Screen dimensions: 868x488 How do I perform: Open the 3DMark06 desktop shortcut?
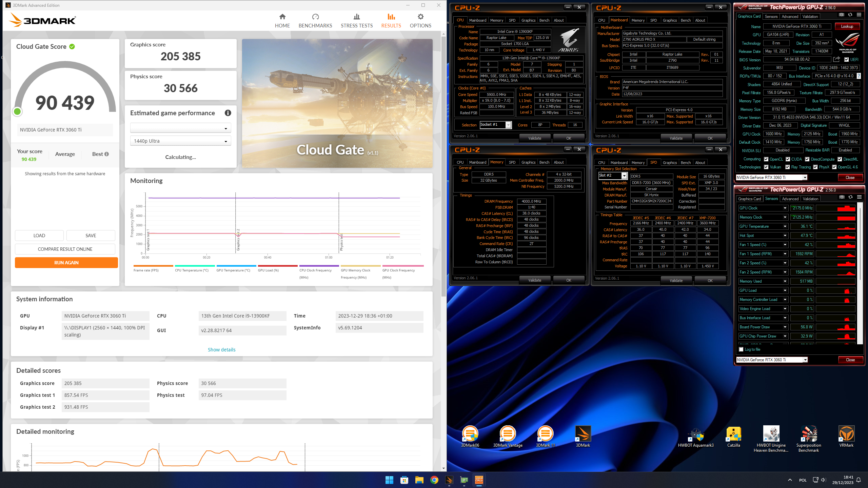470,436
